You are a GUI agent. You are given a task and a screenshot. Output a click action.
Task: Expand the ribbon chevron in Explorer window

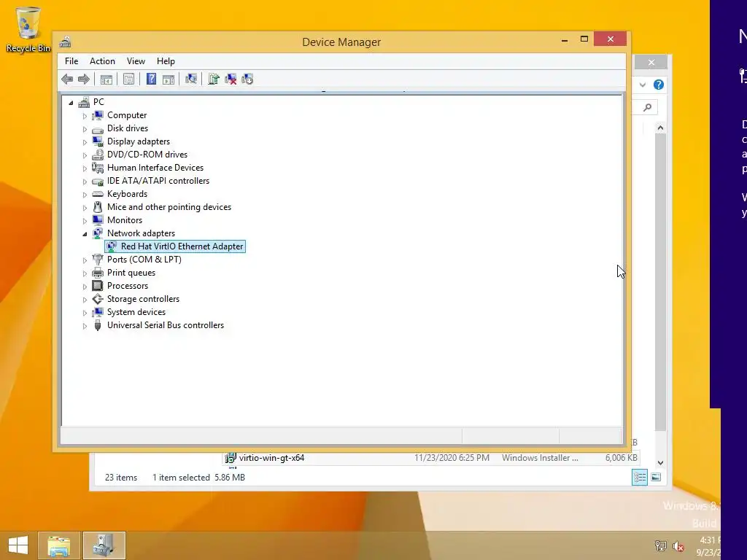(x=642, y=85)
